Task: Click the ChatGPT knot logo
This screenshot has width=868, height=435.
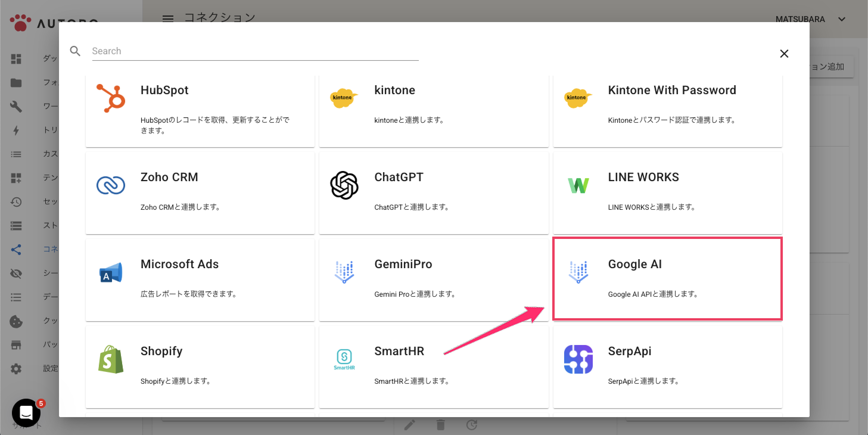Action: [344, 185]
